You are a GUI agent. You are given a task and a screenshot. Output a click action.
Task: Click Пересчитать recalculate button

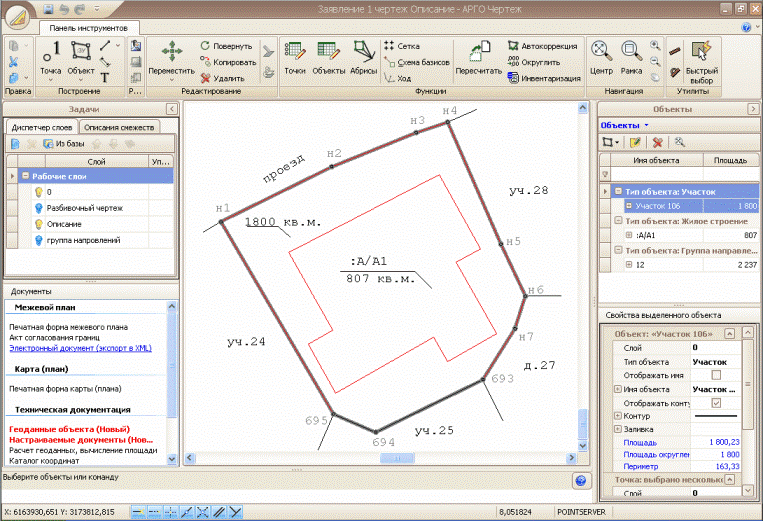(x=479, y=58)
